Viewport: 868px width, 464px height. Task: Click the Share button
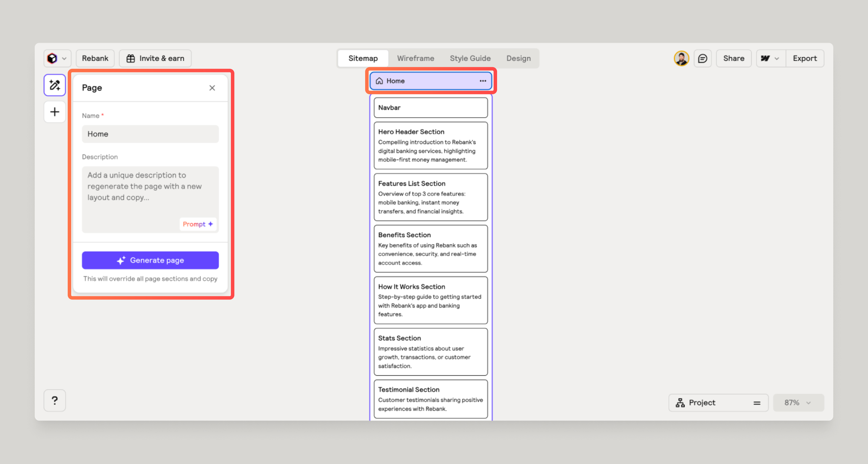point(733,58)
